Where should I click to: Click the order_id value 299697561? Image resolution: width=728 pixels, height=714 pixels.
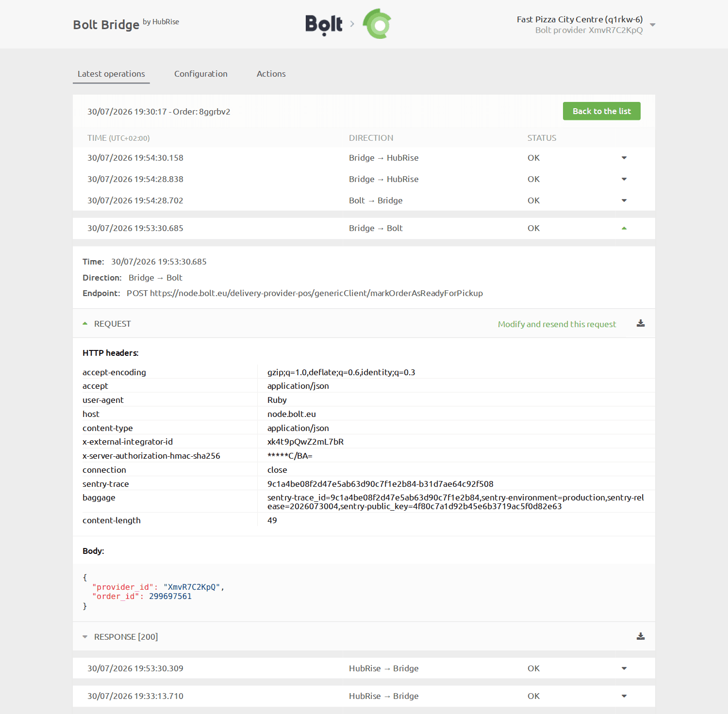tap(170, 596)
